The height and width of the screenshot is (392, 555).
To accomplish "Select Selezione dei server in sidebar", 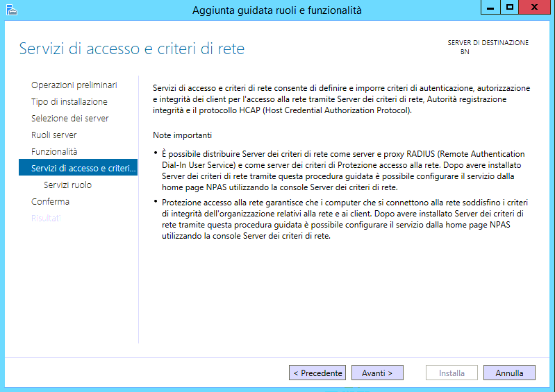I will coord(69,119).
